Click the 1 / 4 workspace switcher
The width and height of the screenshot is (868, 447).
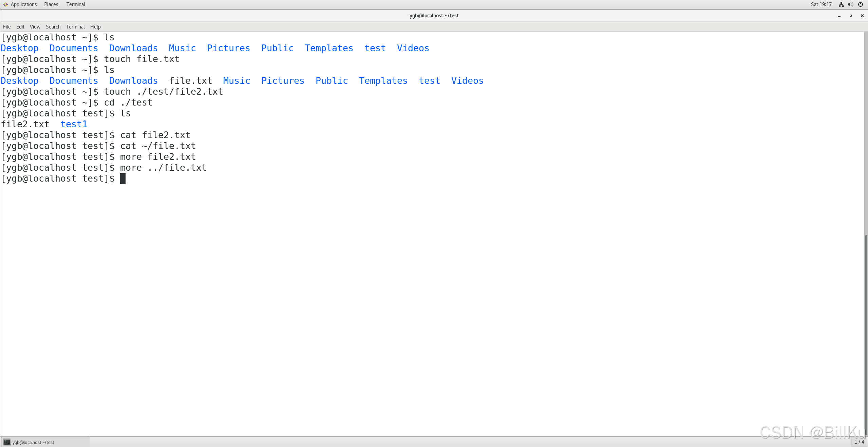click(859, 442)
